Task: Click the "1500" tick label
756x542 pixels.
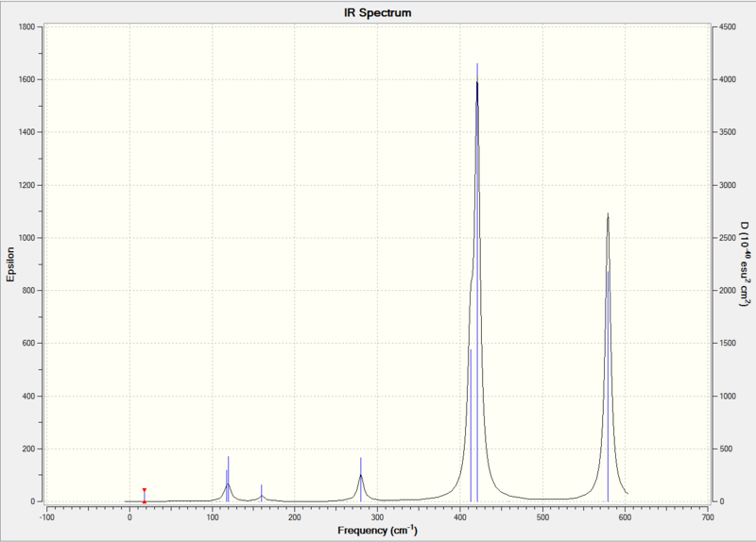Action: pos(728,343)
